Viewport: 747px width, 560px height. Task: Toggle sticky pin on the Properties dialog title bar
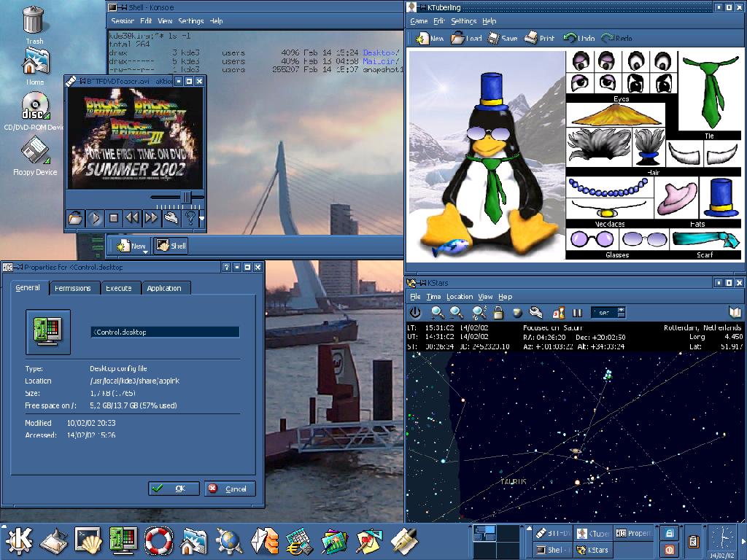[19, 267]
